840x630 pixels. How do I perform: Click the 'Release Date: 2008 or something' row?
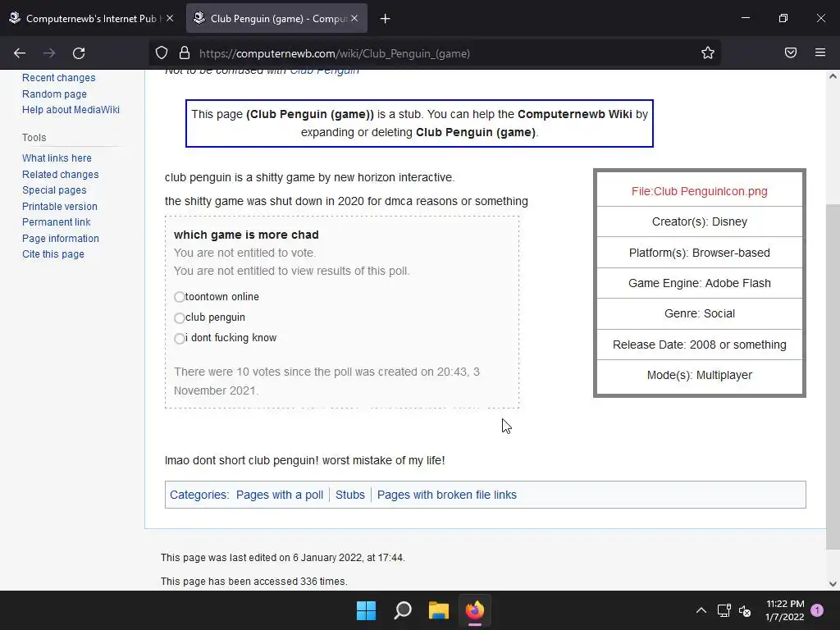[699, 345]
